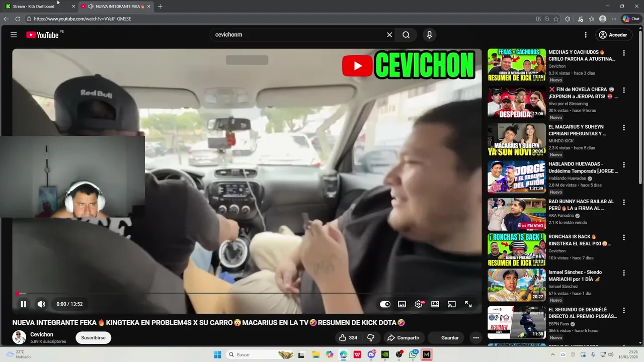Open player settings gear
This screenshot has width=644, height=362.
(419, 304)
